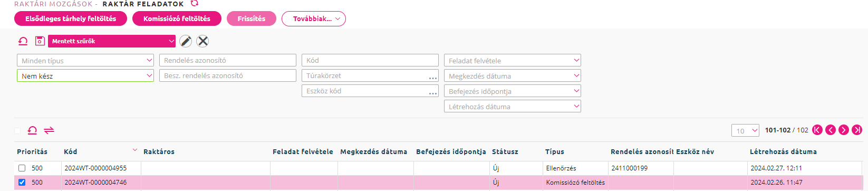
Task: Click the Elsődleges tárhely feltöltés button
Action: 71,18
